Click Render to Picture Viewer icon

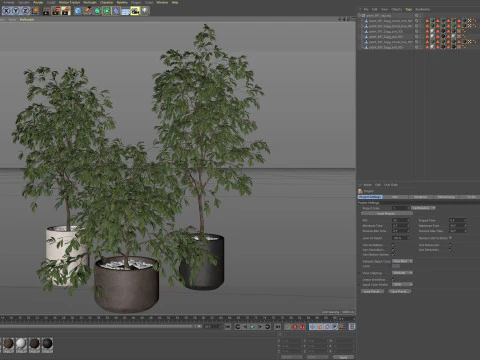[x=56, y=11]
